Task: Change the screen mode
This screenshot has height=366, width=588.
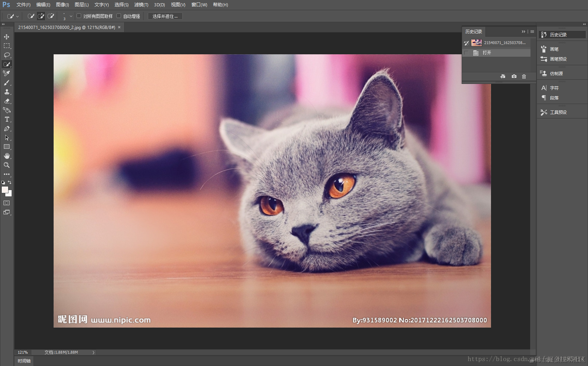Action: (7, 212)
